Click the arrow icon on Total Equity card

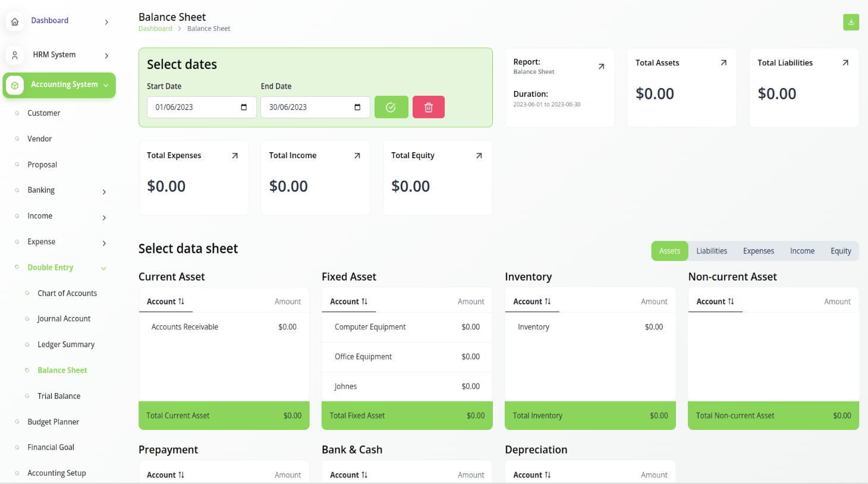[479, 156]
